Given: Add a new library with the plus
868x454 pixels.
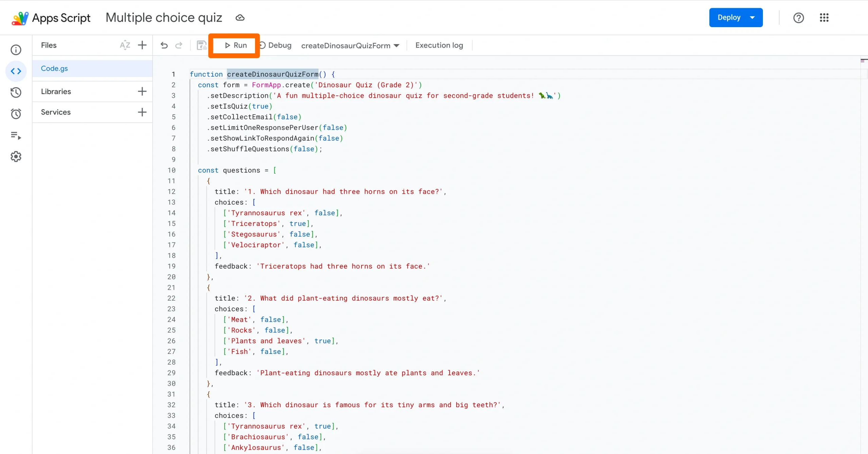Looking at the screenshot, I should (142, 91).
